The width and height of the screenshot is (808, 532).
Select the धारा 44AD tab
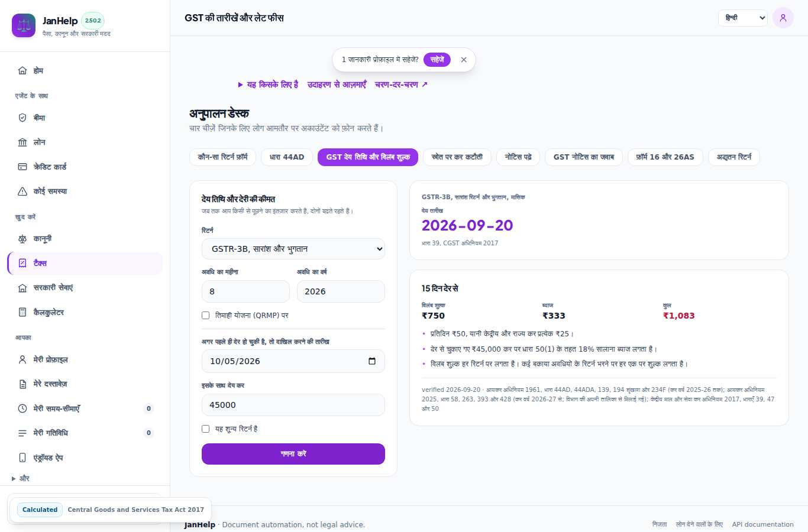tap(287, 157)
